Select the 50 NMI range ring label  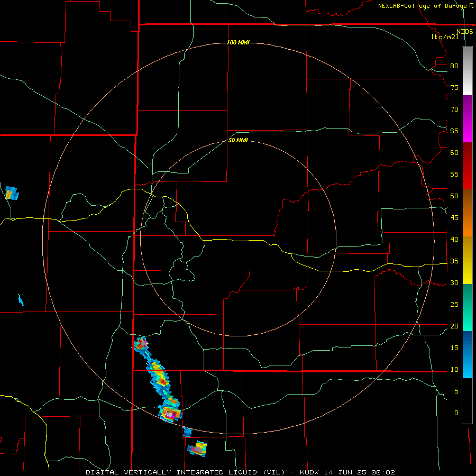click(x=239, y=140)
